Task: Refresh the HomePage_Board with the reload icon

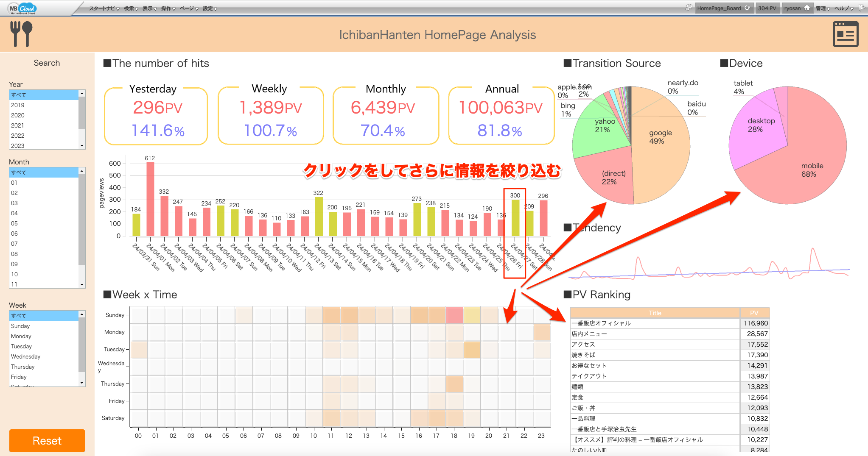Action: tap(747, 8)
